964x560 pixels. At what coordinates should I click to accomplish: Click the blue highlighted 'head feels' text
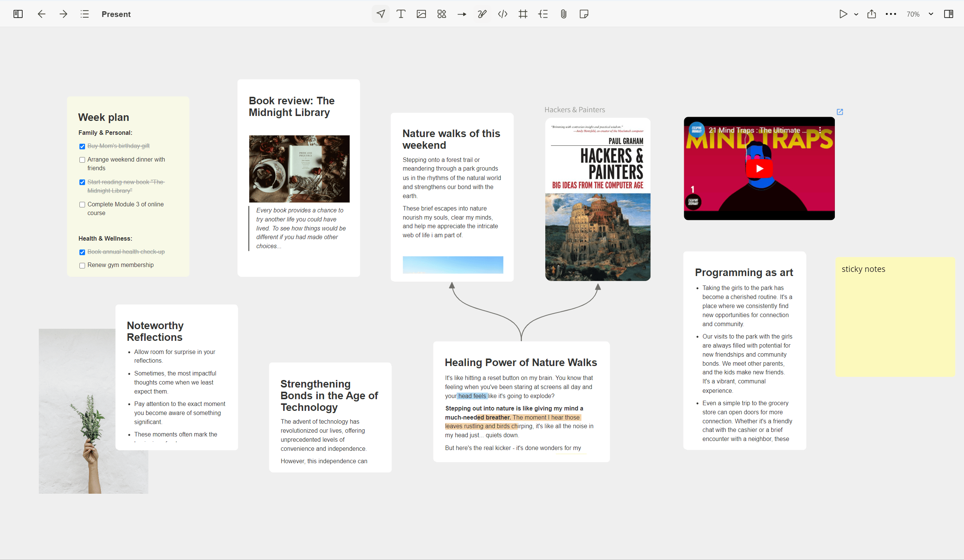[x=472, y=396]
